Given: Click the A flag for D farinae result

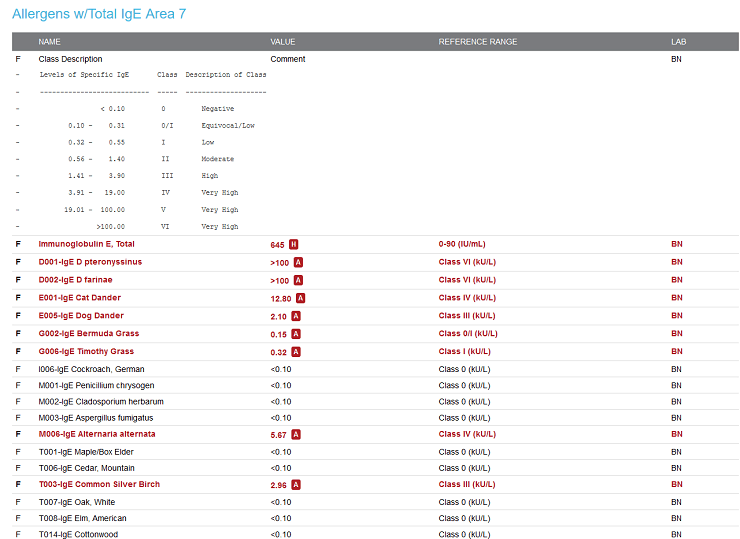Looking at the screenshot, I should (x=299, y=280).
